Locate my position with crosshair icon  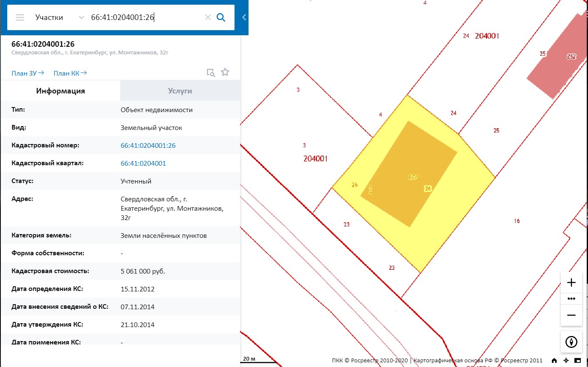click(x=566, y=361)
